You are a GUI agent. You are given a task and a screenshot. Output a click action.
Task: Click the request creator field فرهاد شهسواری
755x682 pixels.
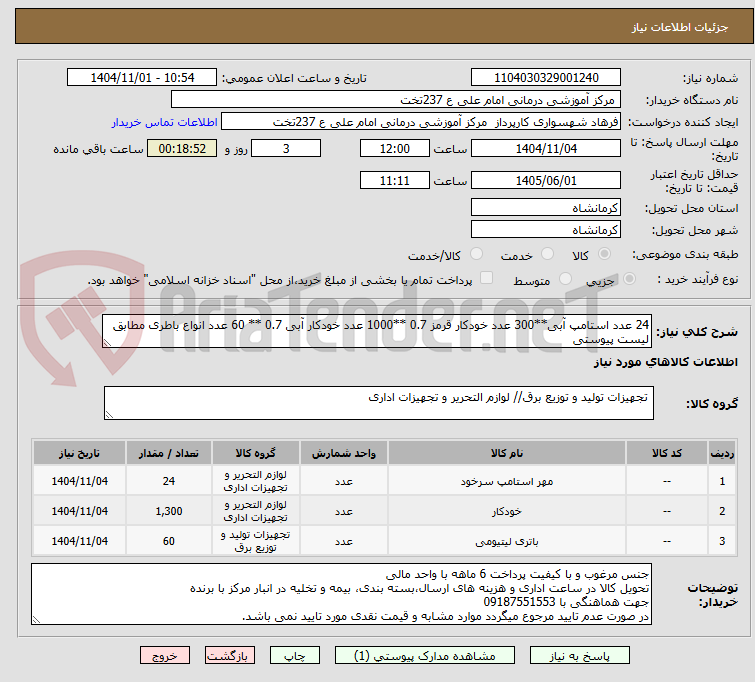(421, 122)
